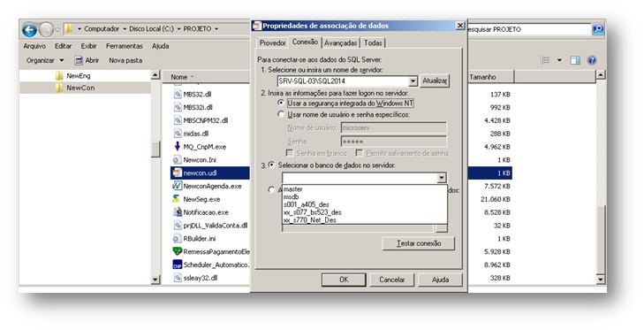
Task: Choose s001_a405_des from the database list
Action: point(364,204)
